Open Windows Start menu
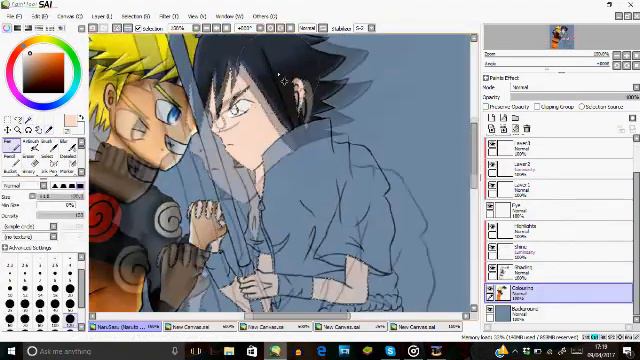This screenshot has width=640, height=360. coord(11,351)
